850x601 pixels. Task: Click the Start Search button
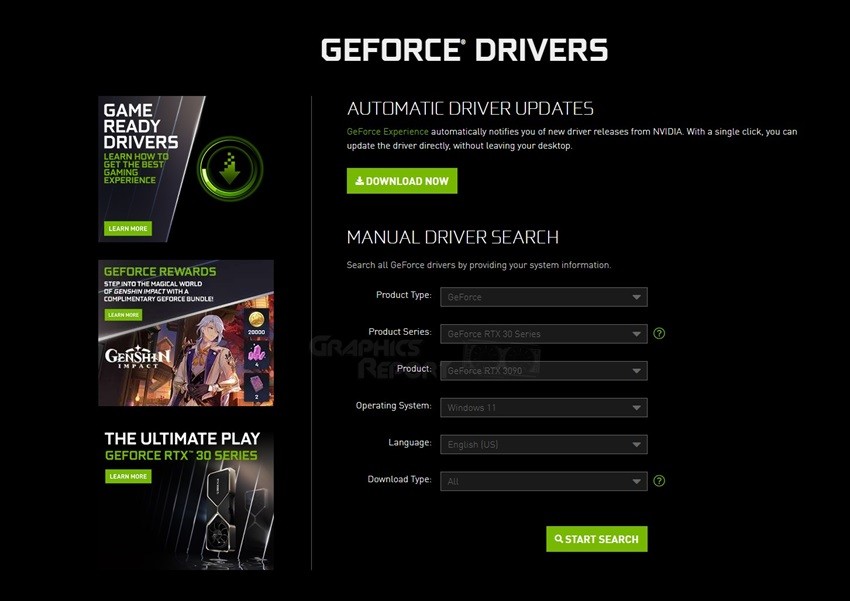pyautogui.click(x=596, y=539)
